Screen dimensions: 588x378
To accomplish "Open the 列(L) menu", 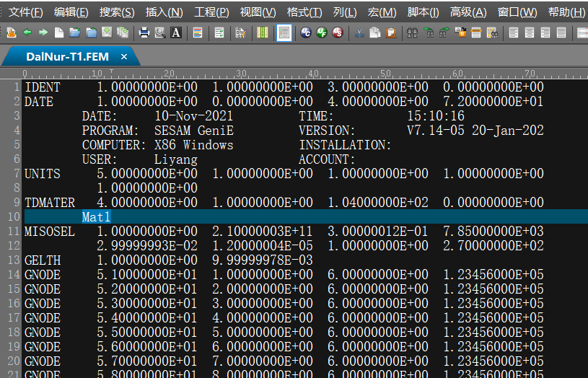I will pyautogui.click(x=345, y=12).
